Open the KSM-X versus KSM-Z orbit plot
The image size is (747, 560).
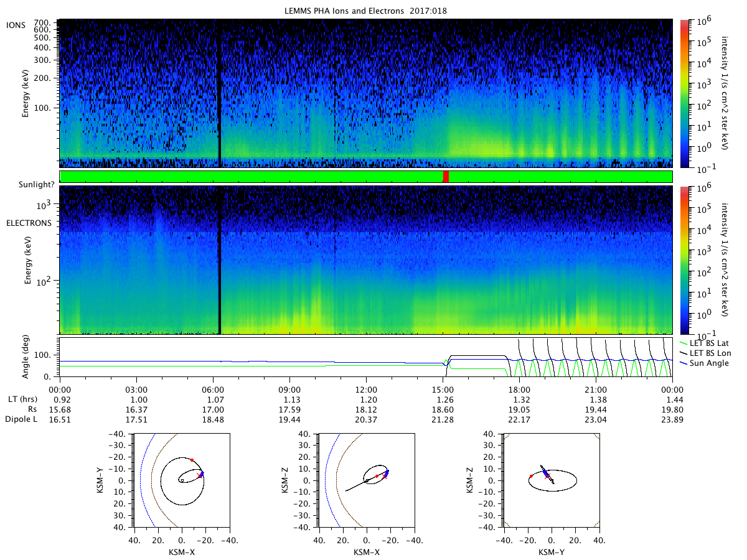[366, 480]
